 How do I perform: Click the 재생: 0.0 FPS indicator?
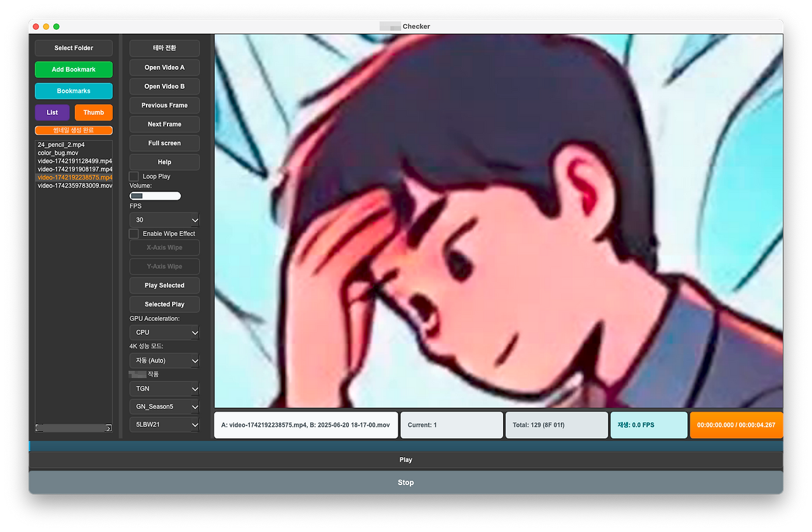[x=649, y=425]
